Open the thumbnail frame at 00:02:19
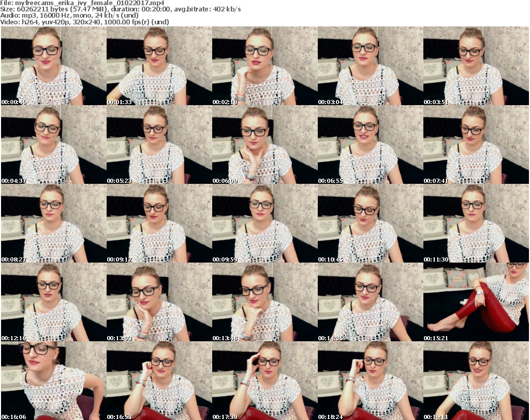This screenshot has width=530, height=420. [264, 66]
